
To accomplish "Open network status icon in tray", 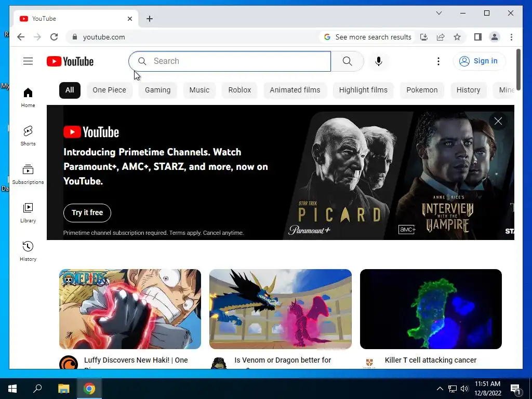I will point(453,389).
